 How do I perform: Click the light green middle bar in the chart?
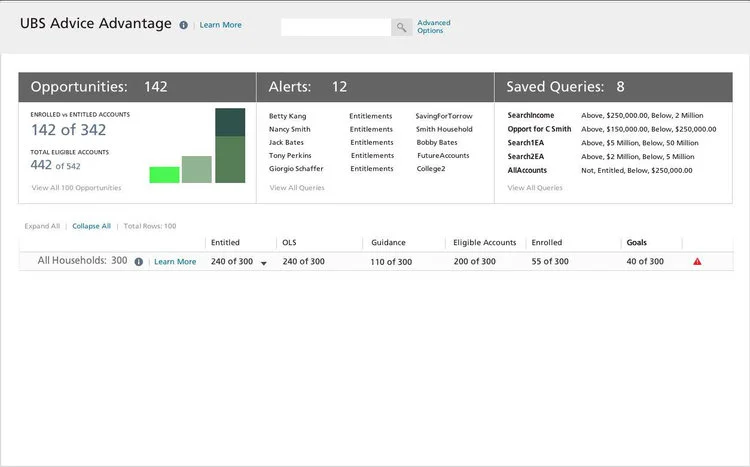197,169
